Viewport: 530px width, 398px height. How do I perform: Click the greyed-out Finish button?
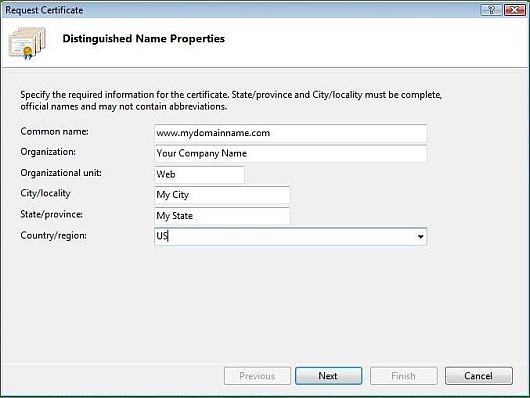[404, 376]
